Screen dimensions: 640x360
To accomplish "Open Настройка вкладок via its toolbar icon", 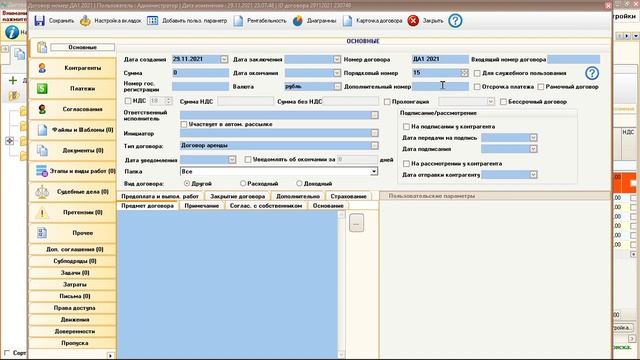I will [x=85, y=20].
